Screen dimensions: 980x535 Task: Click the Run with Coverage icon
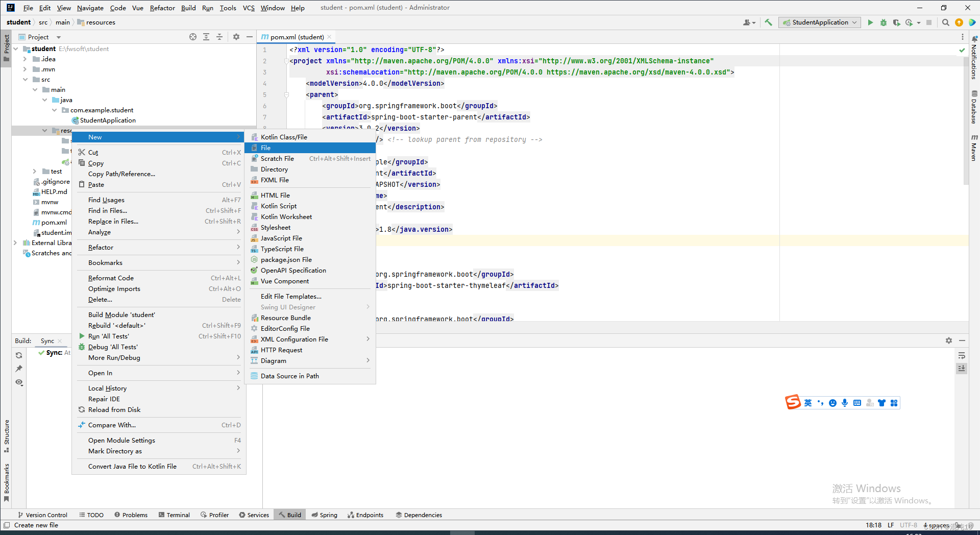tap(897, 22)
